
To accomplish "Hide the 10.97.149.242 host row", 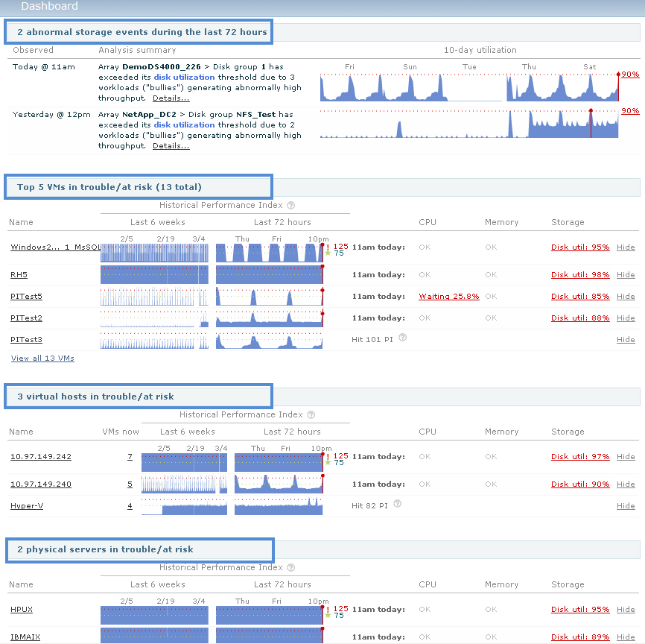I will click(626, 457).
